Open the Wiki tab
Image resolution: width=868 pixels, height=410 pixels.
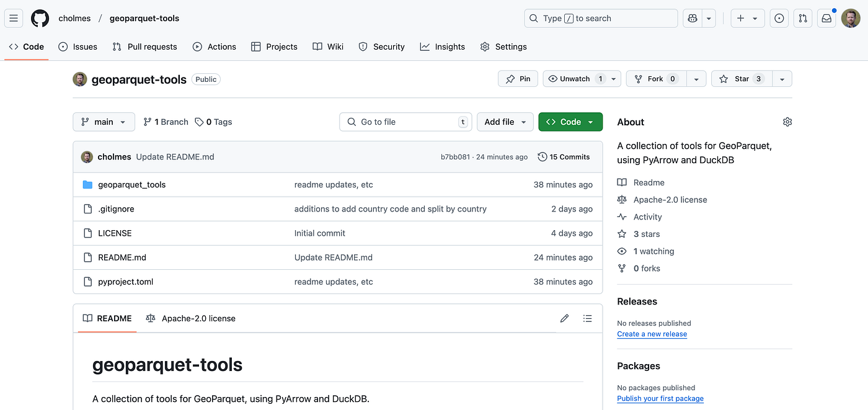coord(328,47)
